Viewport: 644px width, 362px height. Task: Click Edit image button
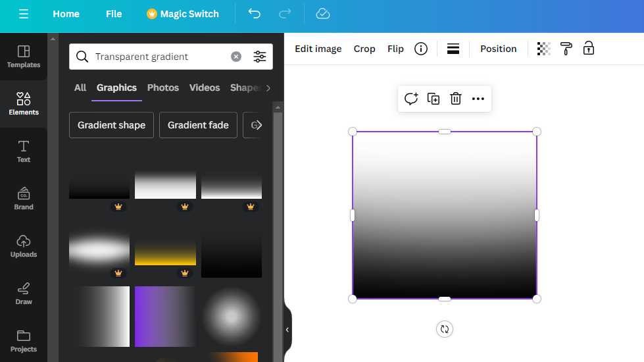[x=318, y=49]
